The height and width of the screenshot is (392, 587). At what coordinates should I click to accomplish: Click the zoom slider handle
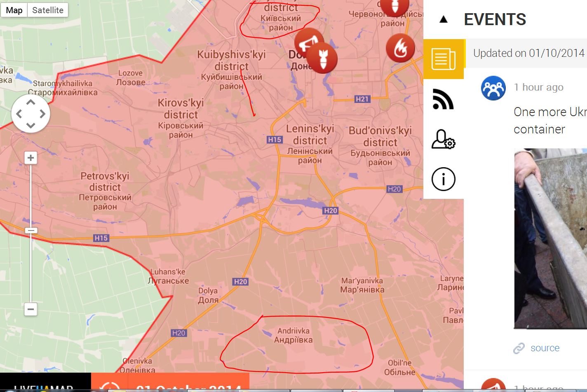point(31,231)
